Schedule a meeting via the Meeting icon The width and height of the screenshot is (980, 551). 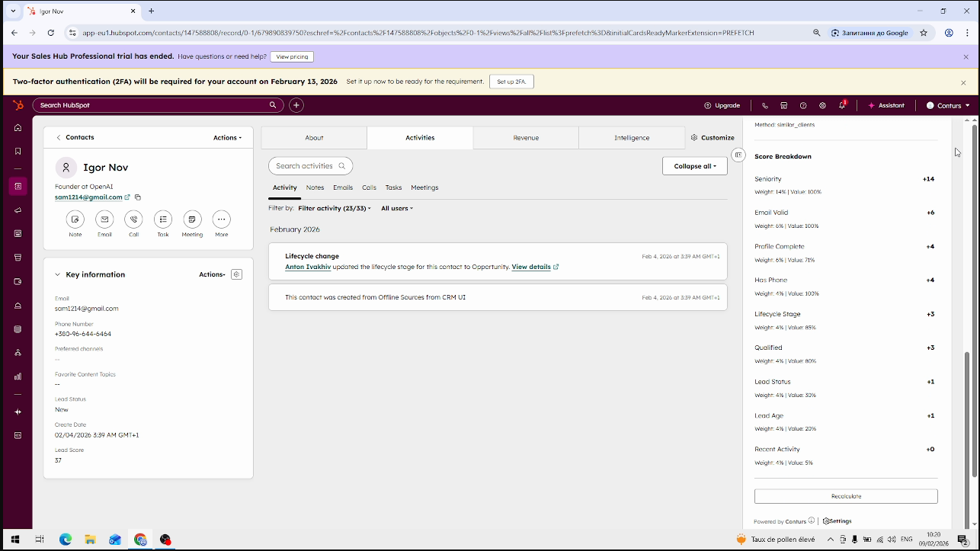(192, 222)
